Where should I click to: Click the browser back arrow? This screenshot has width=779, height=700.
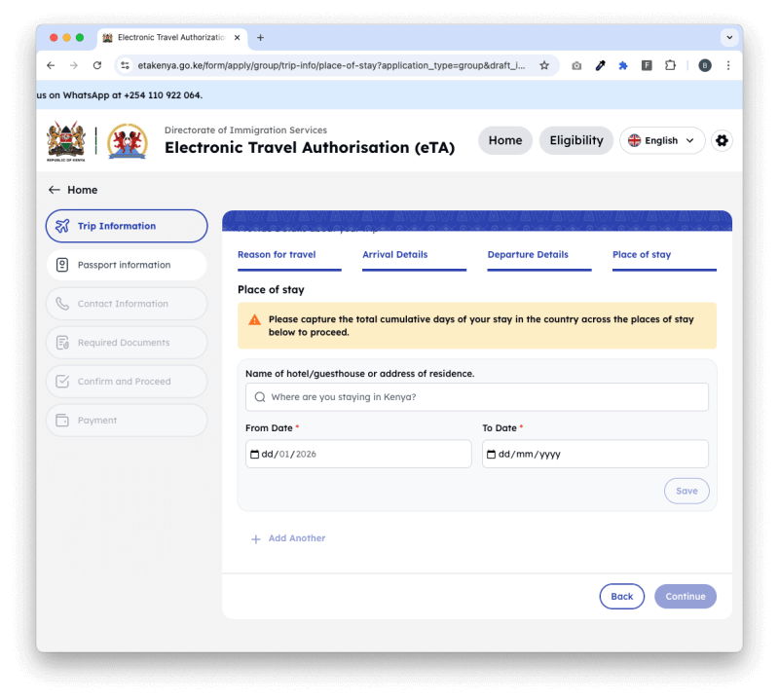tap(51, 65)
